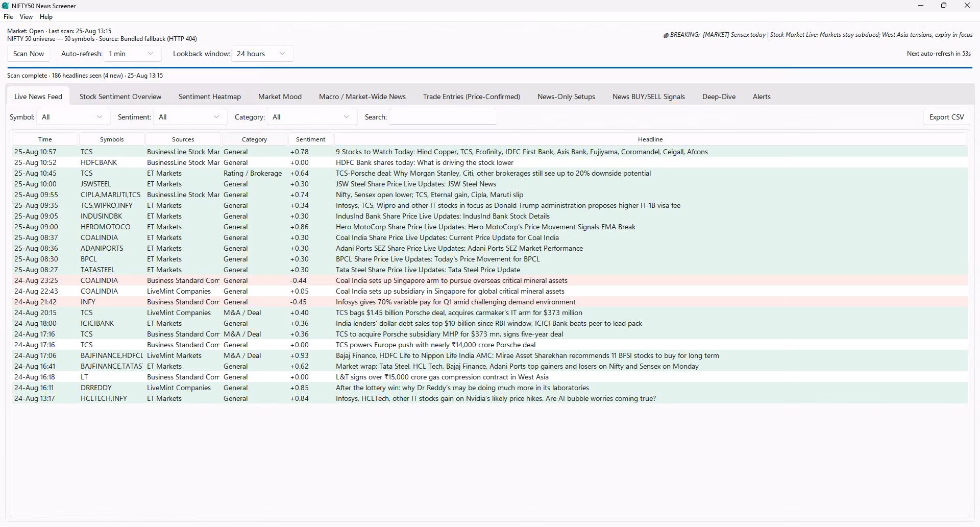This screenshot has width=980, height=527.
Task: Open the File menu
Action: tap(8, 17)
